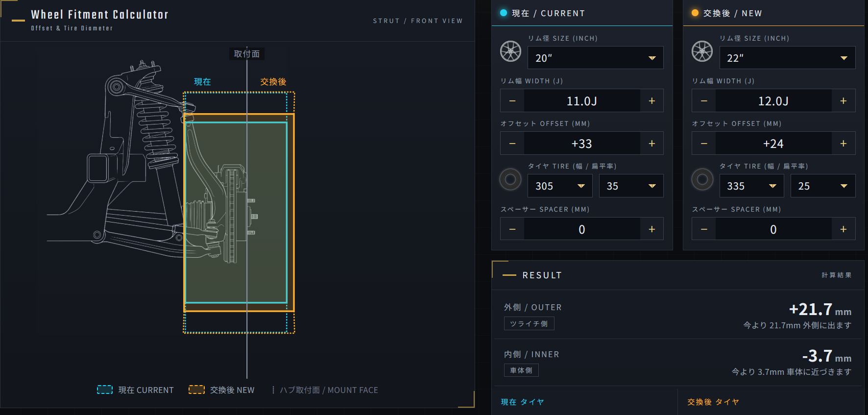The image size is (868, 415).
Task: Click the 交換後 タイヤ section heading
Action: pos(713,402)
